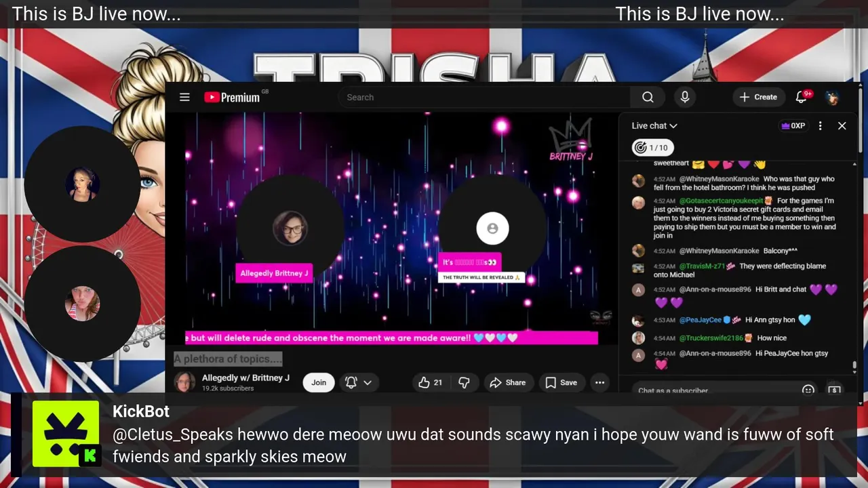Open the YouTube account avatar menu

[832, 97]
